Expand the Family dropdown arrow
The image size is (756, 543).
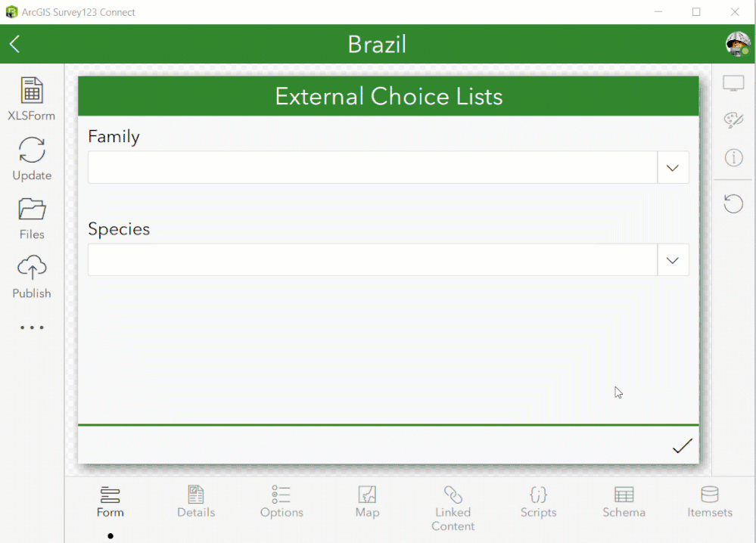click(x=673, y=167)
